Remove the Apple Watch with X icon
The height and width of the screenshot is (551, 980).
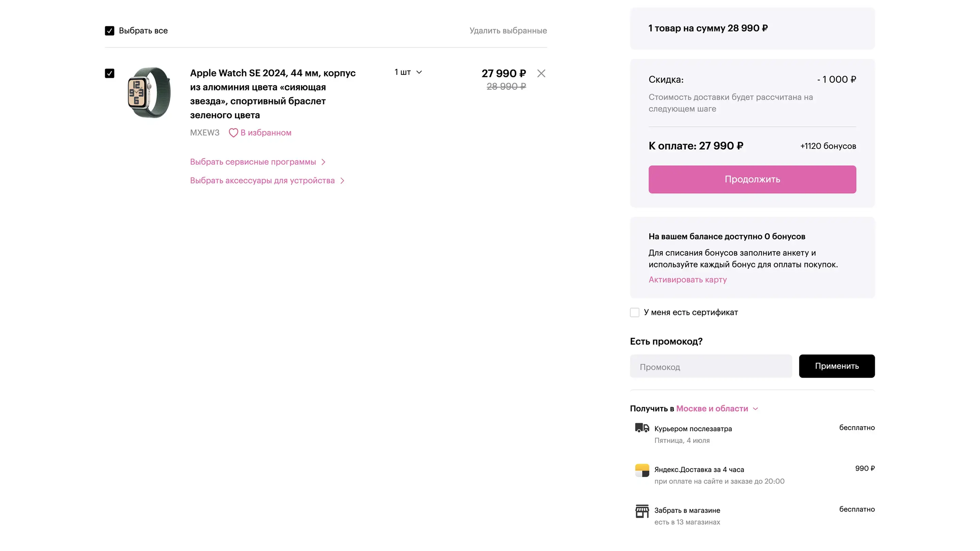pyautogui.click(x=541, y=73)
